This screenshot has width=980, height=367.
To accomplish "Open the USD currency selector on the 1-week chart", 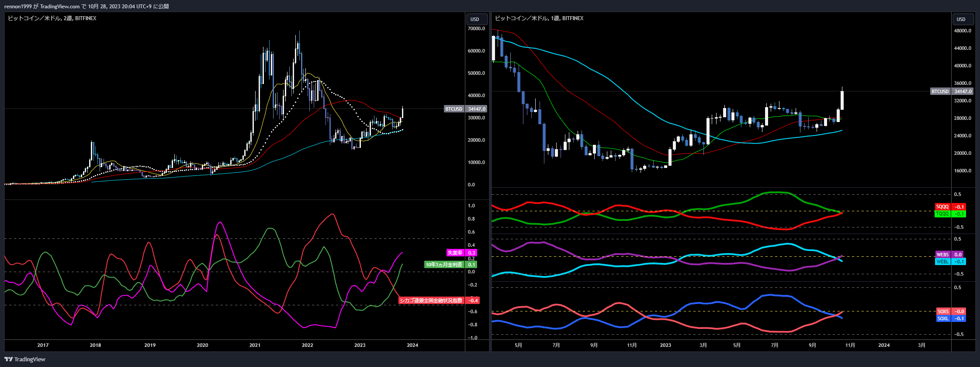I will [963, 19].
